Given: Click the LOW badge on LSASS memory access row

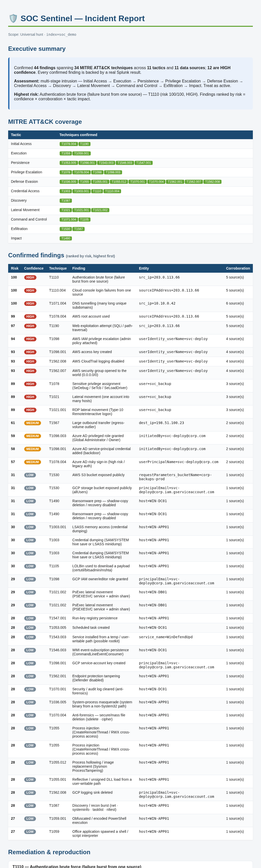Looking at the screenshot, I should pyautogui.click(x=30, y=527).
